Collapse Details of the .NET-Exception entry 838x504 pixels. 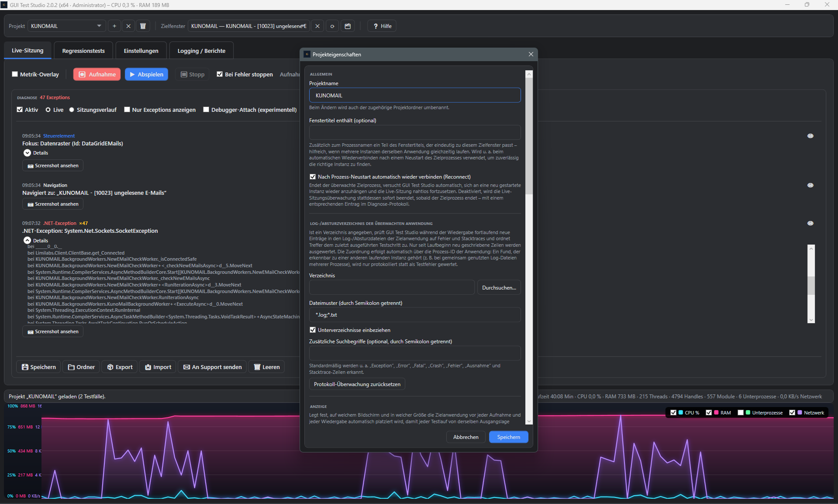(27, 241)
